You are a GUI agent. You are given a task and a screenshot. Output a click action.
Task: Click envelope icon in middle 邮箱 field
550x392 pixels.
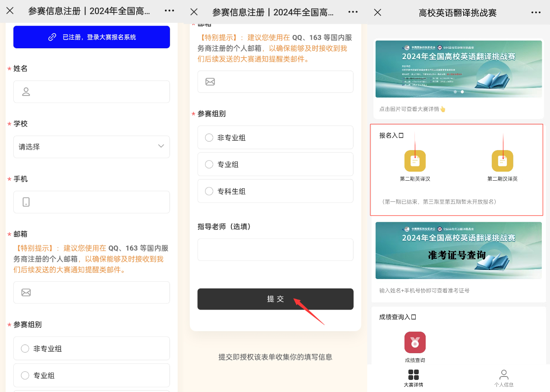[x=210, y=82]
